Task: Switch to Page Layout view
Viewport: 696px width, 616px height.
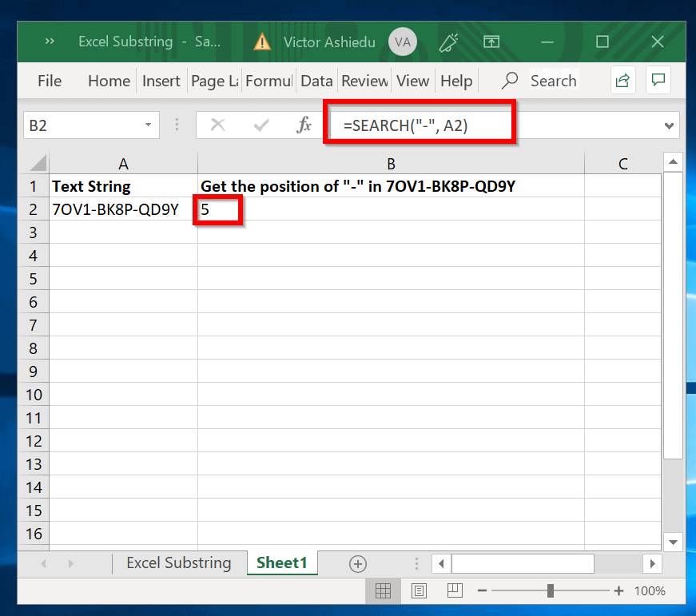Action: [419, 590]
